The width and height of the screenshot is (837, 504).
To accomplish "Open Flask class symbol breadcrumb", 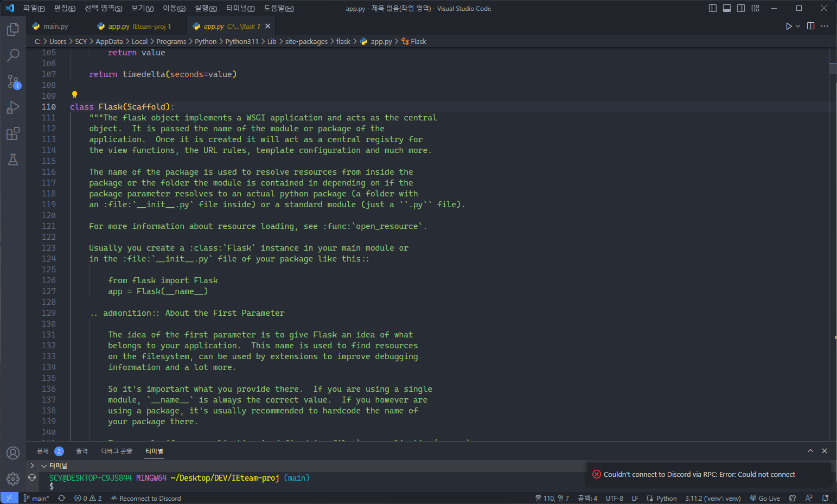I will 414,41.
